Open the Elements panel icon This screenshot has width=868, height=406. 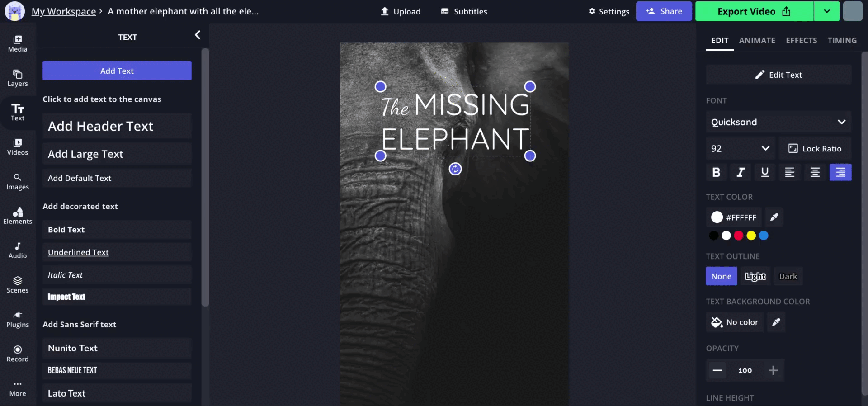18,216
